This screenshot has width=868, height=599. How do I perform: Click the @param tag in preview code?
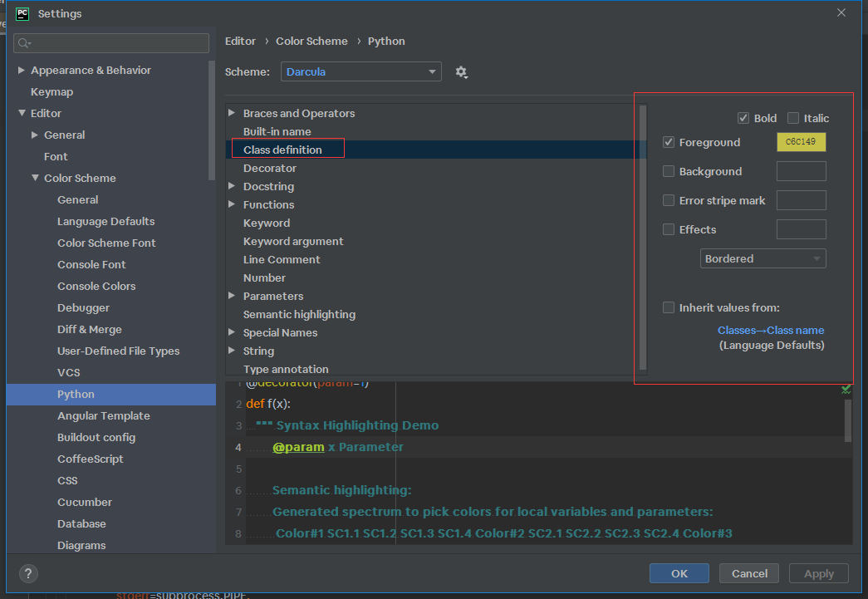click(298, 447)
